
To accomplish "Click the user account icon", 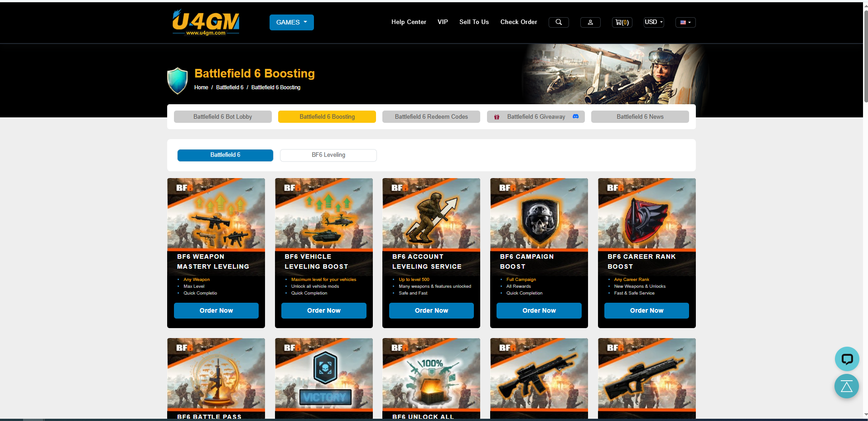I will tap(590, 22).
